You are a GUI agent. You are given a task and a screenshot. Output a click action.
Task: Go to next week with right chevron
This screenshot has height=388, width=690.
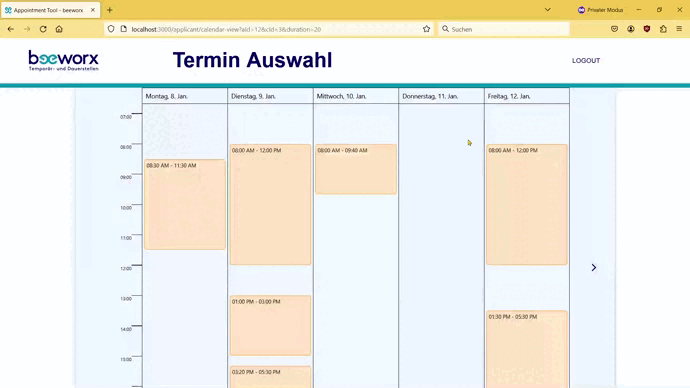(x=594, y=267)
